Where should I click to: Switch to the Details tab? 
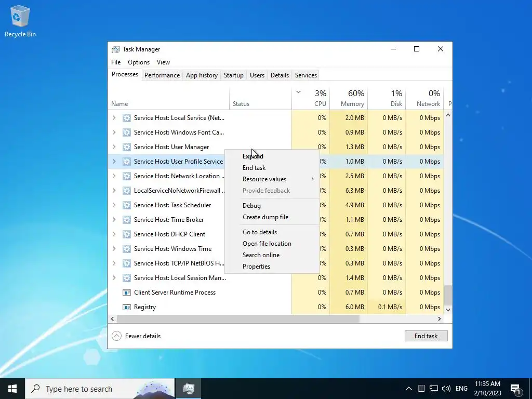click(280, 75)
